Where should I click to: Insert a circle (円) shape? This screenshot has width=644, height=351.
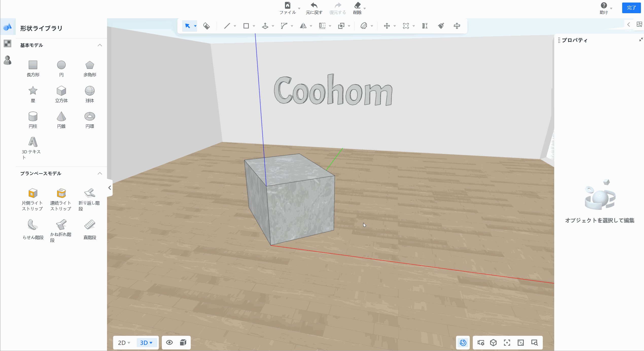(x=61, y=68)
